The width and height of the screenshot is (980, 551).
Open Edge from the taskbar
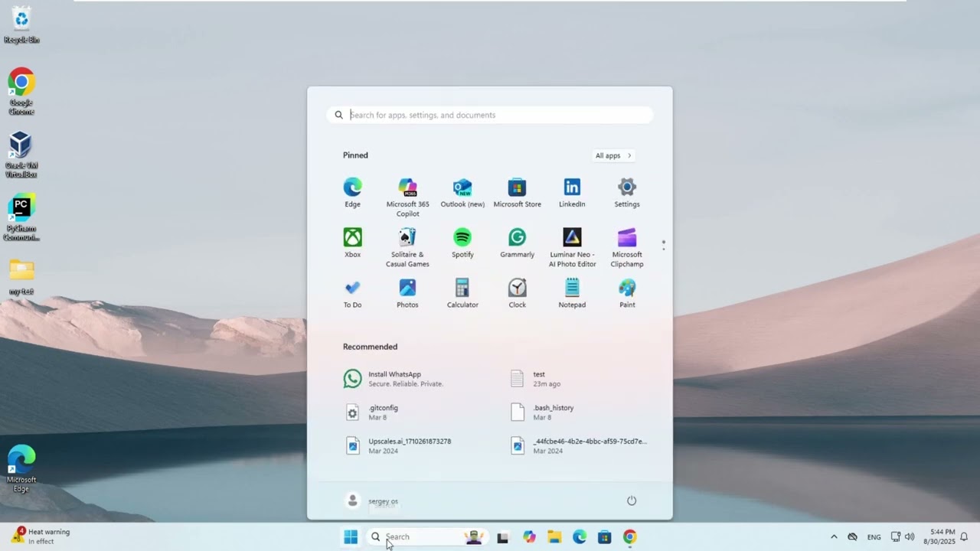[580, 537]
